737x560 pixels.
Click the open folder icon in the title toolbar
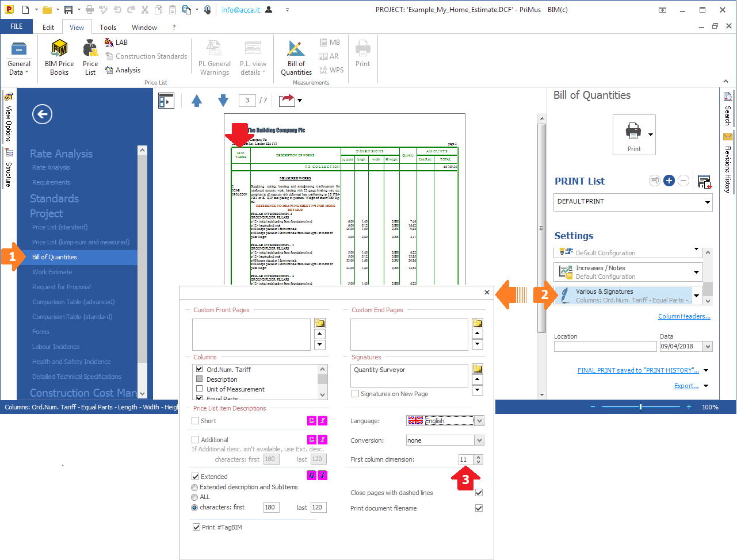tap(47, 10)
